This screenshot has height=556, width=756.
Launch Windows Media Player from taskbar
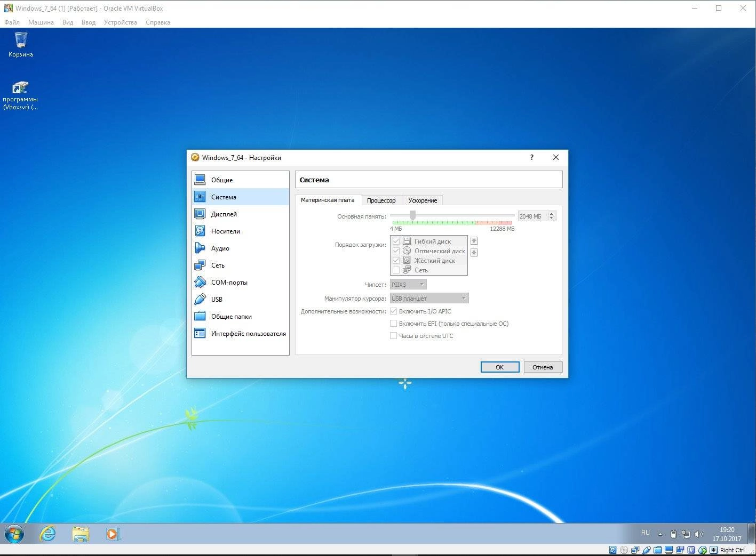point(113,534)
